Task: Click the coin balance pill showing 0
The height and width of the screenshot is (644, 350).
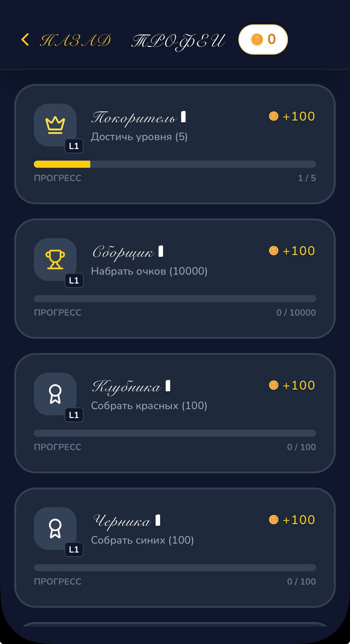Action: click(x=262, y=39)
